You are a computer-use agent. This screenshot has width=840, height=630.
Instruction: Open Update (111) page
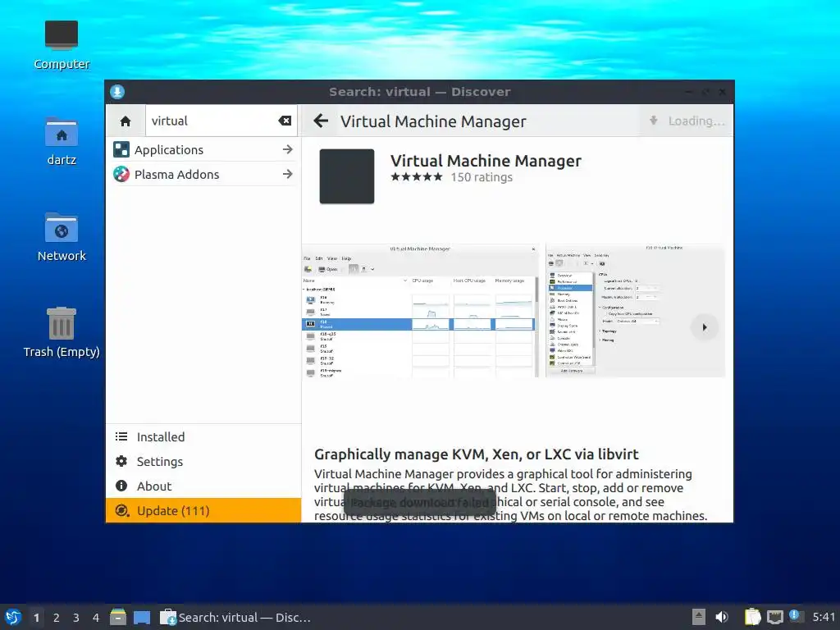click(x=203, y=510)
